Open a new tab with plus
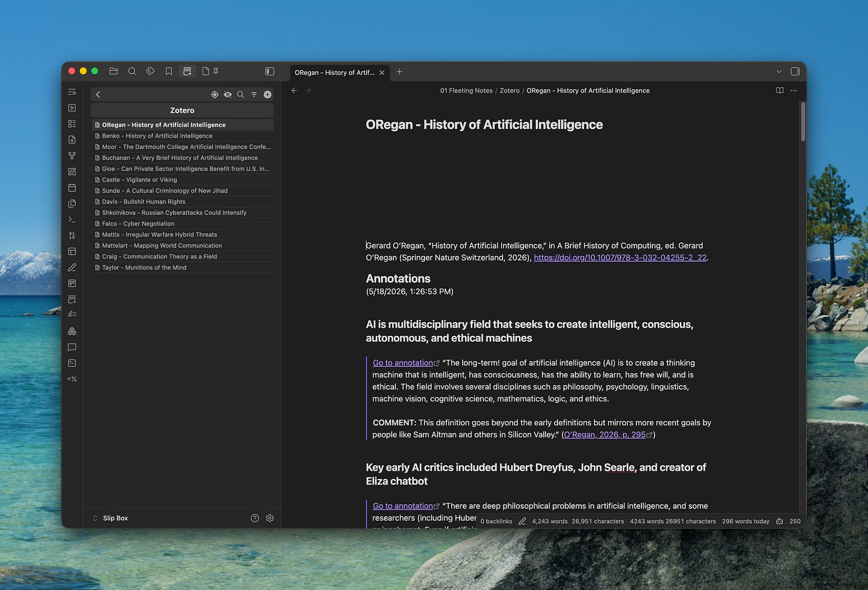The height and width of the screenshot is (590, 868). (399, 72)
